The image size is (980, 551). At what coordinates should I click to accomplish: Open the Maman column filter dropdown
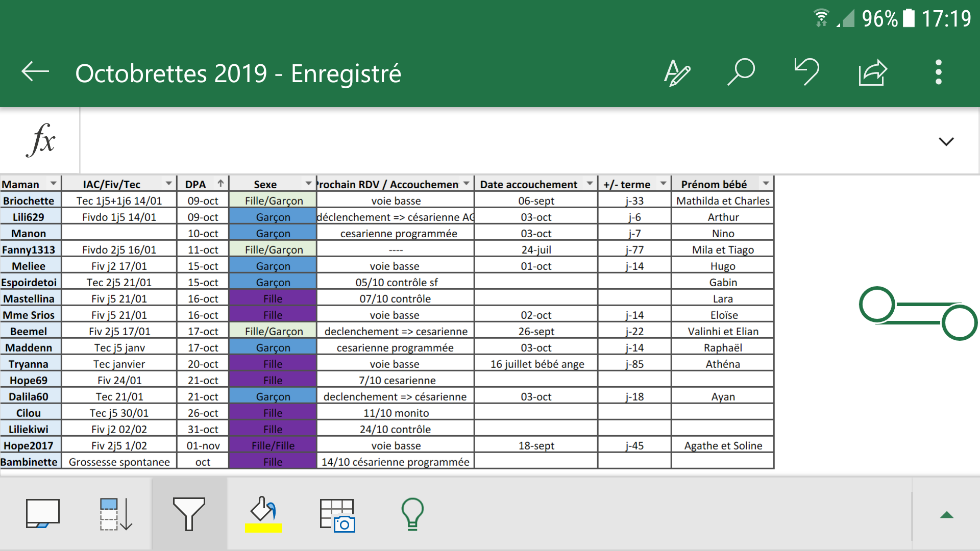[x=53, y=184]
